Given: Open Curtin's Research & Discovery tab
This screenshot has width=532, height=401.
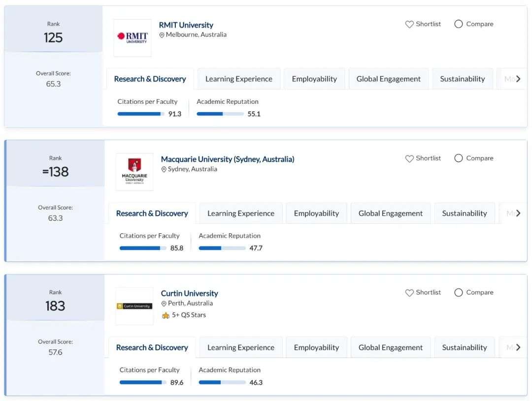Looking at the screenshot, I should tap(152, 347).
